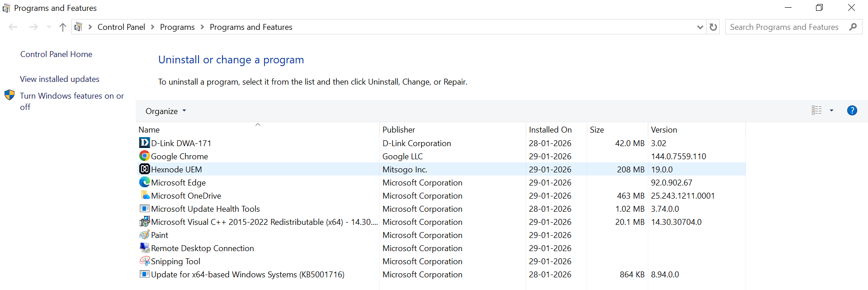Expand the view options dropdown arrow

[x=831, y=110]
